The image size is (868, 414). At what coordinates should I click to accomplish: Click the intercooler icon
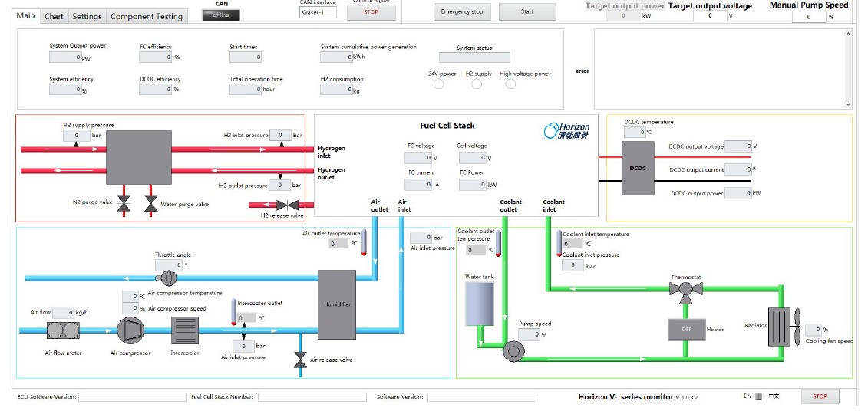pos(185,330)
